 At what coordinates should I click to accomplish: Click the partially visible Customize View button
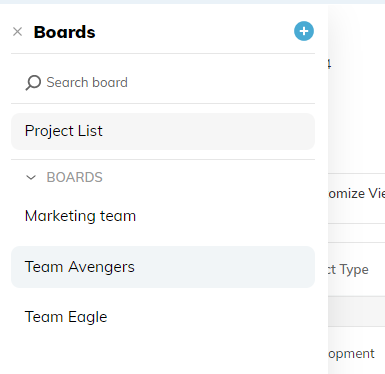(x=356, y=194)
